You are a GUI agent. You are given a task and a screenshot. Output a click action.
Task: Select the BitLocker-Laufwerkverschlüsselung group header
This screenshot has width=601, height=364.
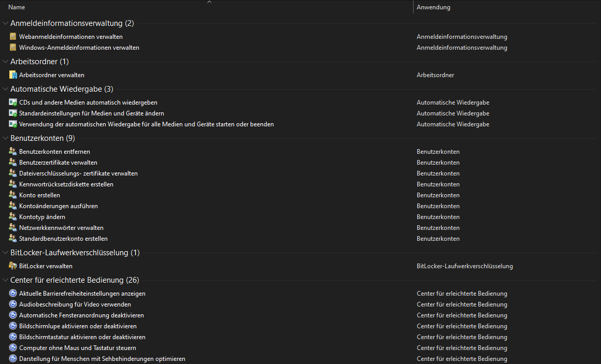point(75,253)
